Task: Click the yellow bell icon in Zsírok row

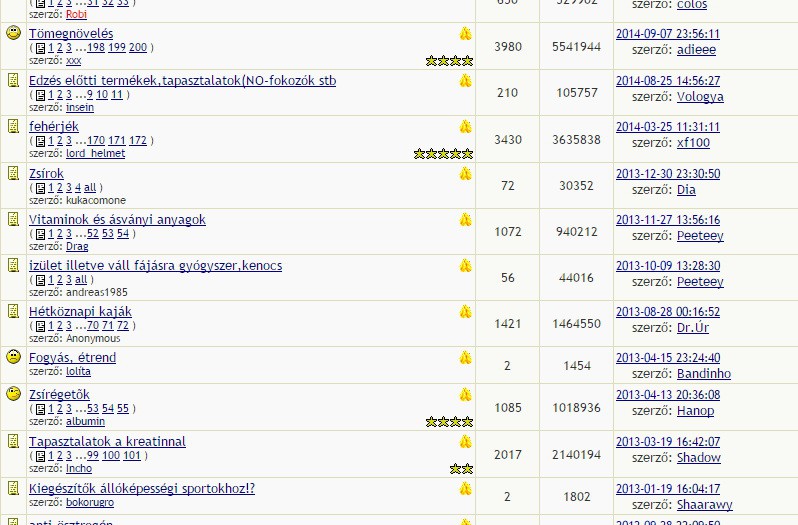Action: click(466, 173)
